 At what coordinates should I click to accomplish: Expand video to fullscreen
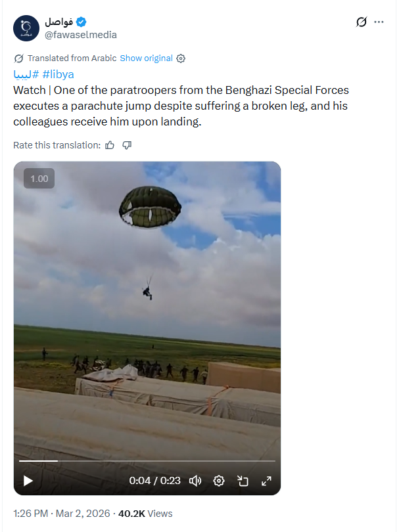coord(266,481)
